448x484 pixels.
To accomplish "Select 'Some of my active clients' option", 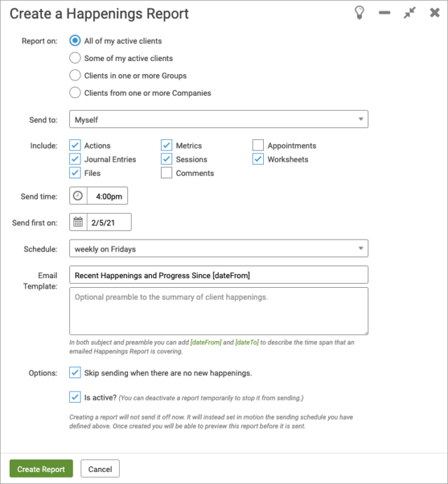I will pos(76,58).
